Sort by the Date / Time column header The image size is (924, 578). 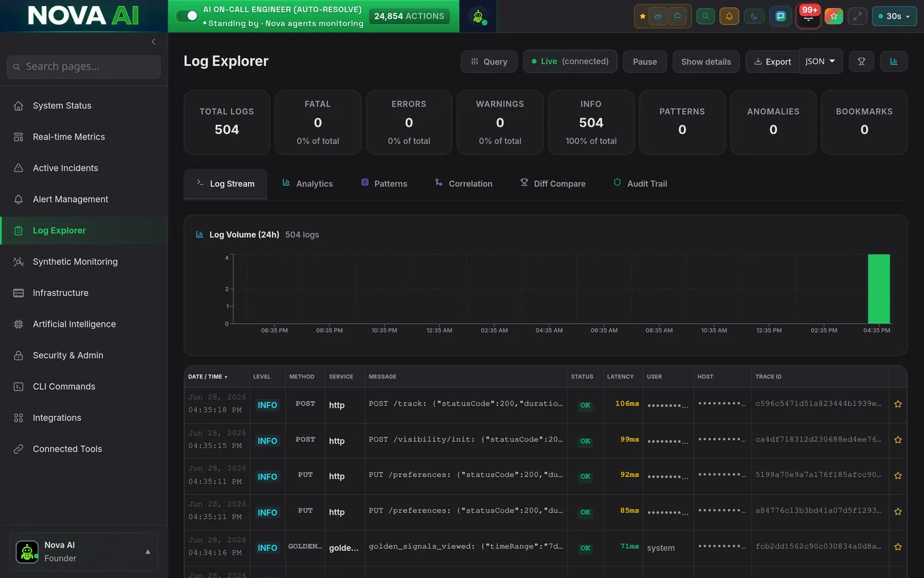click(208, 377)
